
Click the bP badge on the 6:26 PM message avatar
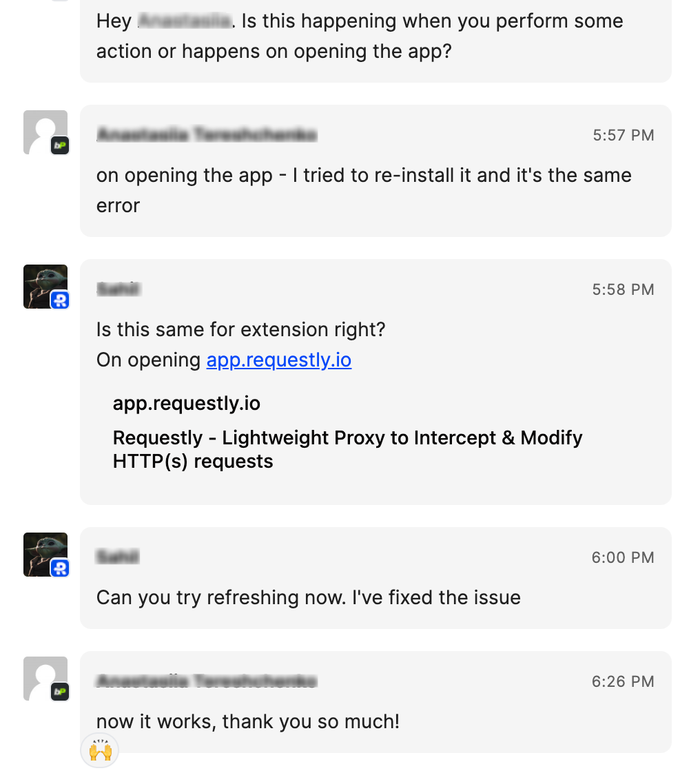pyautogui.click(x=60, y=692)
